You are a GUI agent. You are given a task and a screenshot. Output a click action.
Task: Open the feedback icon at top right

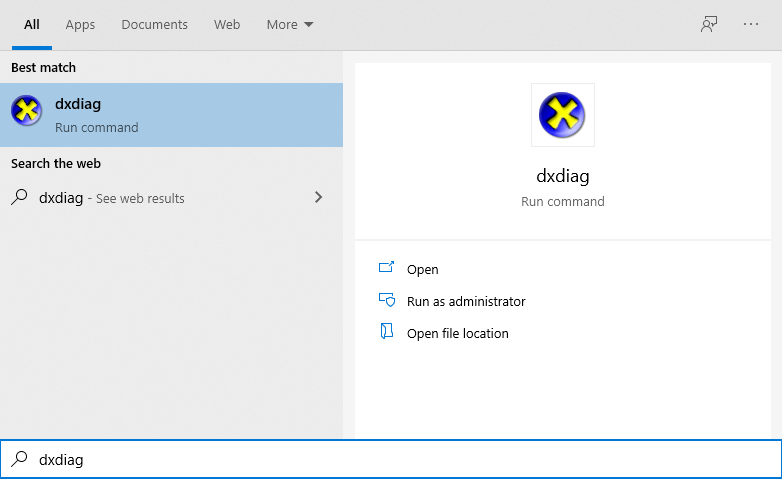point(709,24)
